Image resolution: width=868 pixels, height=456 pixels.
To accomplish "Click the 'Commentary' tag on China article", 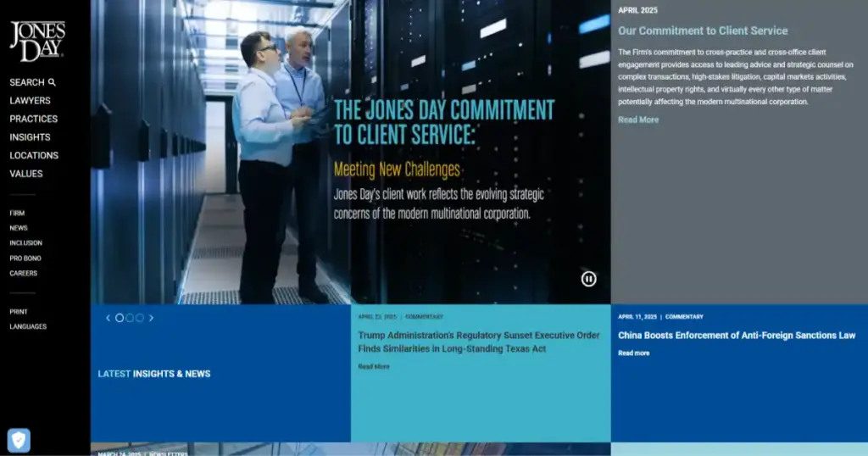I will (684, 317).
